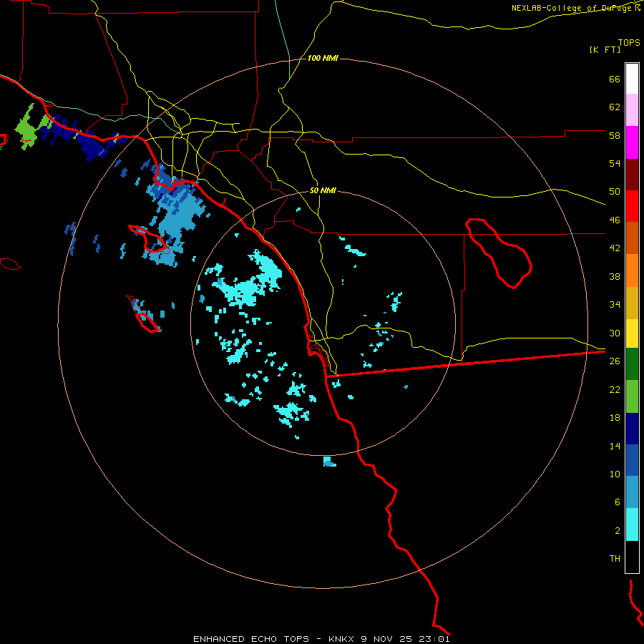The height and width of the screenshot is (644, 644).
Task: Click the Salton Sea outline on the map
Action: click(x=499, y=253)
